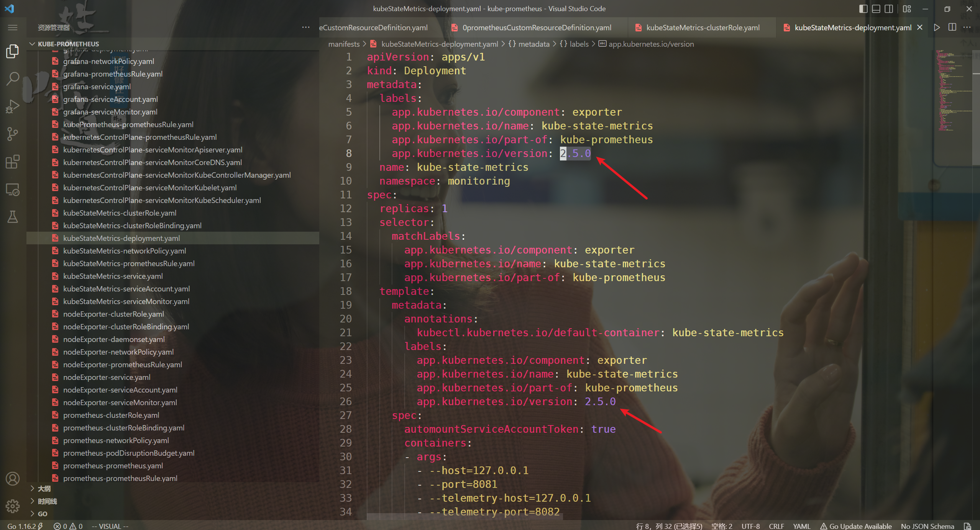Viewport: 980px width, 530px height.
Task: Open Customize Layout icon
Action: (907, 8)
